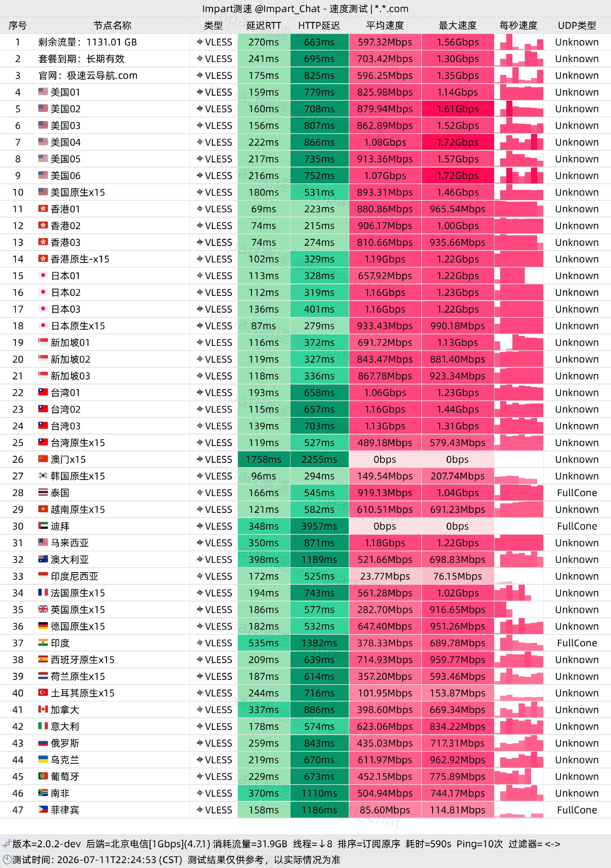This screenshot has height=868, width=611.
Task: Click the 延迟RTT column header
Action: 264,25
